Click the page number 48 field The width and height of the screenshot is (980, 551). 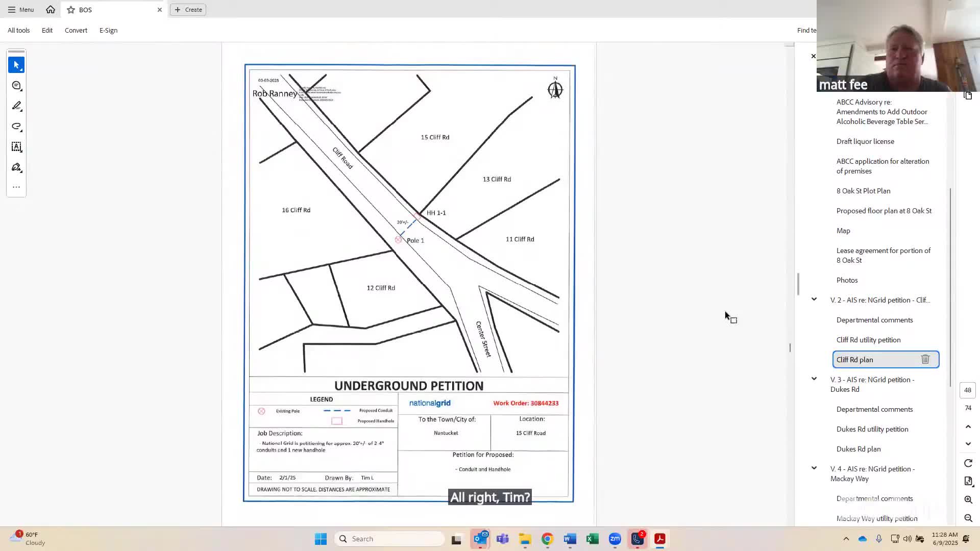(967, 390)
